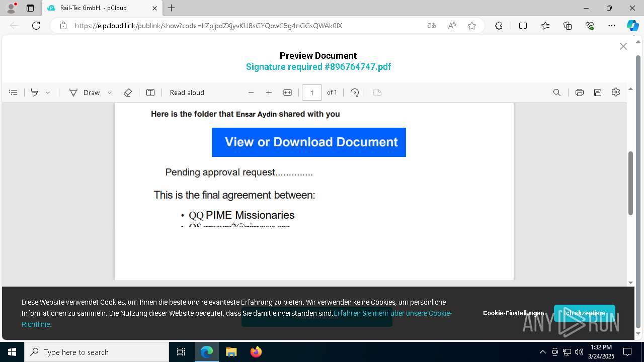
Task: Add this page to favorites star
Action: pyautogui.click(x=472, y=26)
